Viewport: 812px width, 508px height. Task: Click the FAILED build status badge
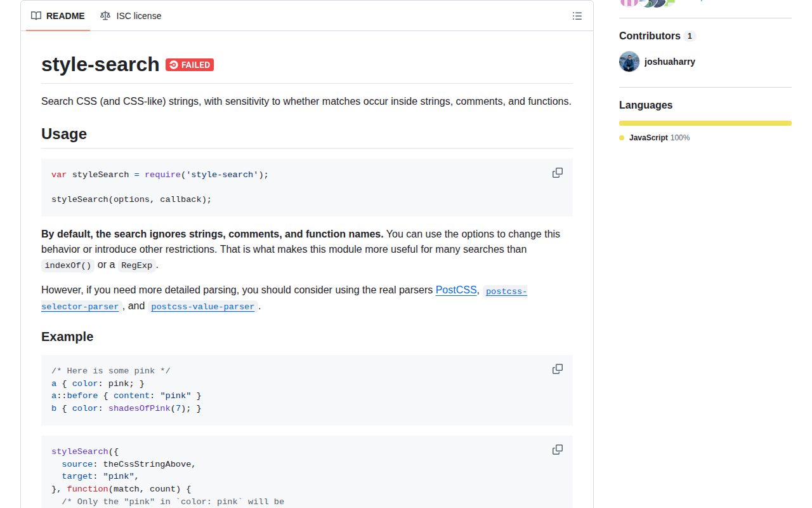point(190,65)
